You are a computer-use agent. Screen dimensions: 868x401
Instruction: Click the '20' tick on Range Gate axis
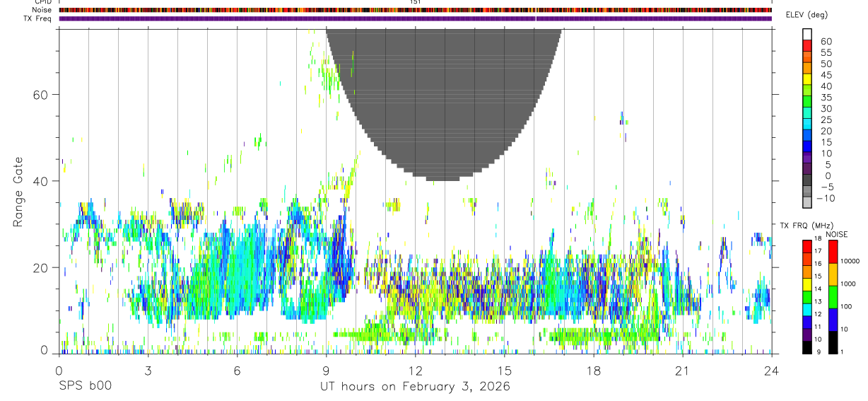[x=41, y=267]
